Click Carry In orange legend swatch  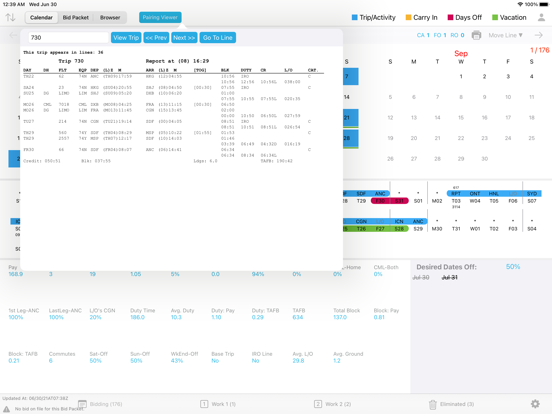(408, 17)
